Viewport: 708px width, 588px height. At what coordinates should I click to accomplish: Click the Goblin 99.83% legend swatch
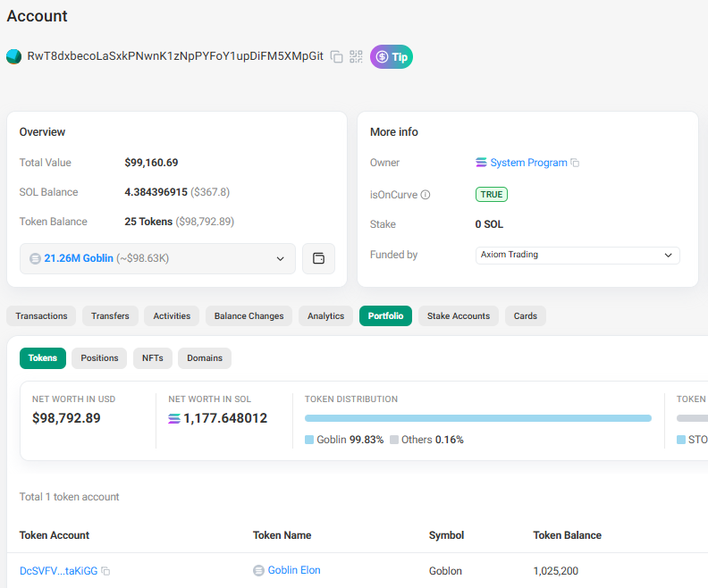tap(309, 440)
